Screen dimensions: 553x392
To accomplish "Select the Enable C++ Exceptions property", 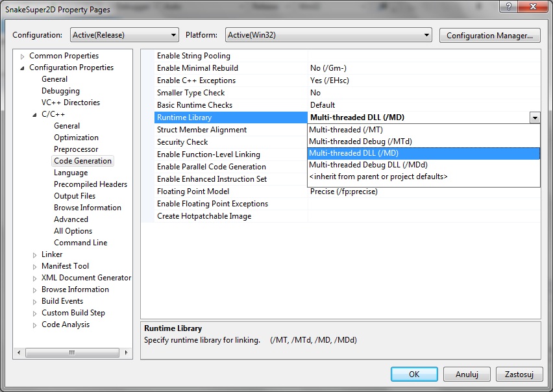I will click(231, 80).
